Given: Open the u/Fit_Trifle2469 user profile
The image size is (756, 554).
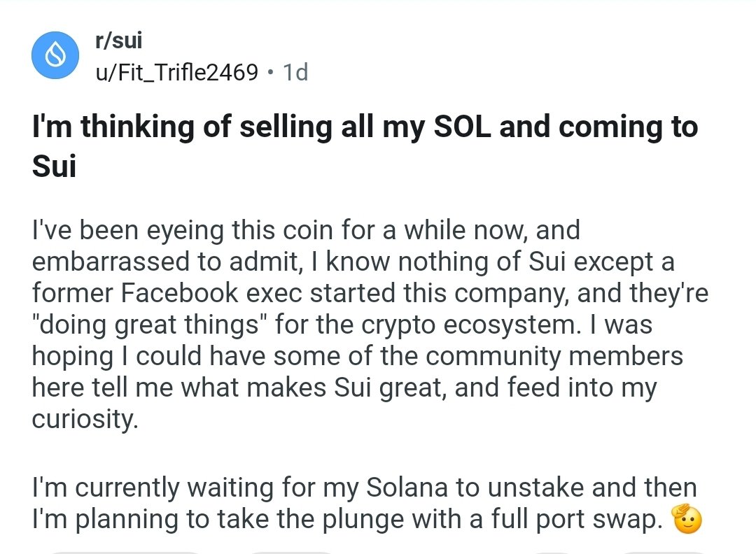Looking at the screenshot, I should pos(177,73).
